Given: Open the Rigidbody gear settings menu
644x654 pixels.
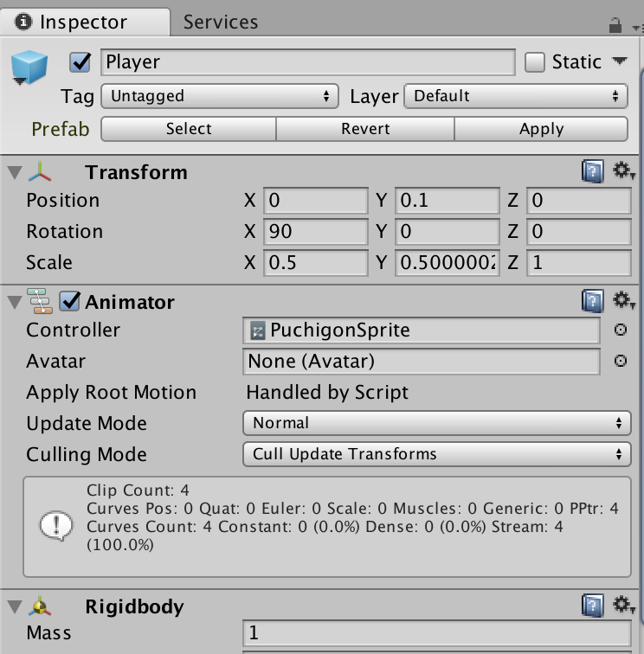Looking at the screenshot, I should pos(623,605).
